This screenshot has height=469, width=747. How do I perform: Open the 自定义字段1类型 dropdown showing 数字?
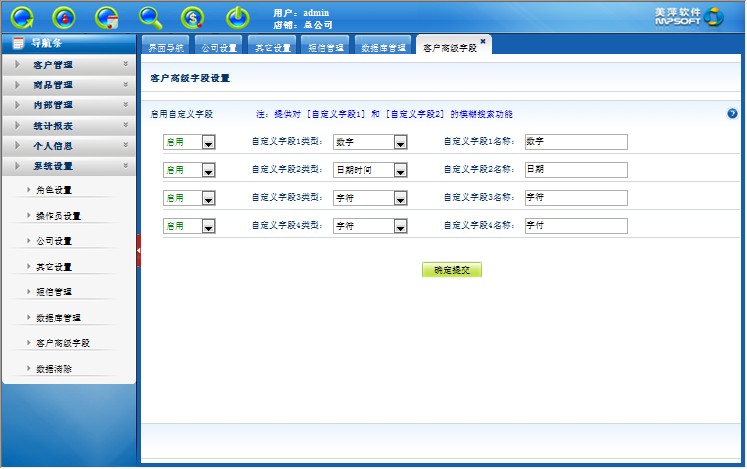click(400, 143)
